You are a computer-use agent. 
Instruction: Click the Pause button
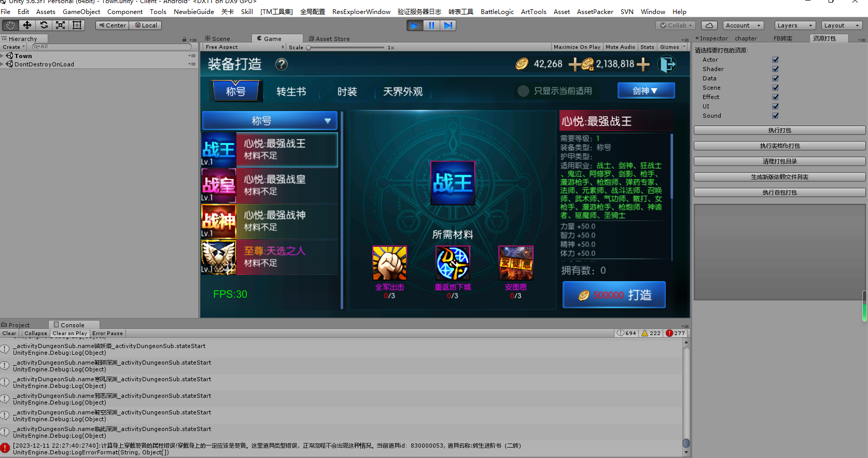431,25
